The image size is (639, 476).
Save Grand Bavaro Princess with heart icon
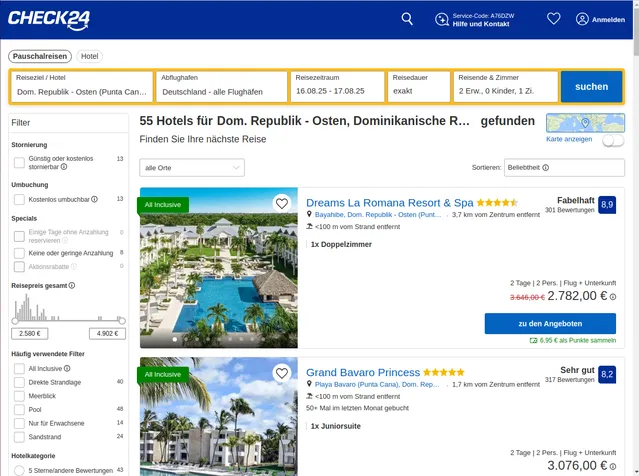click(282, 372)
